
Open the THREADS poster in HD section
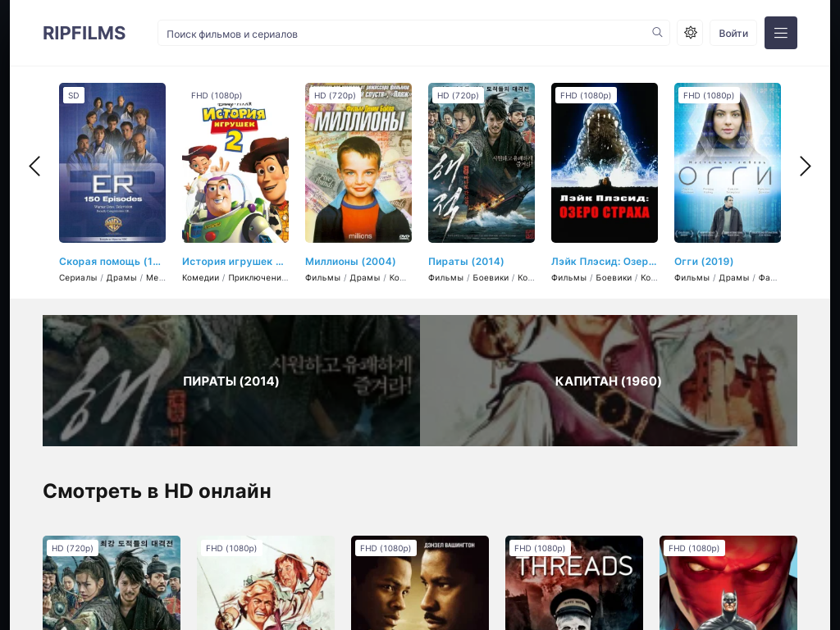coord(574,583)
